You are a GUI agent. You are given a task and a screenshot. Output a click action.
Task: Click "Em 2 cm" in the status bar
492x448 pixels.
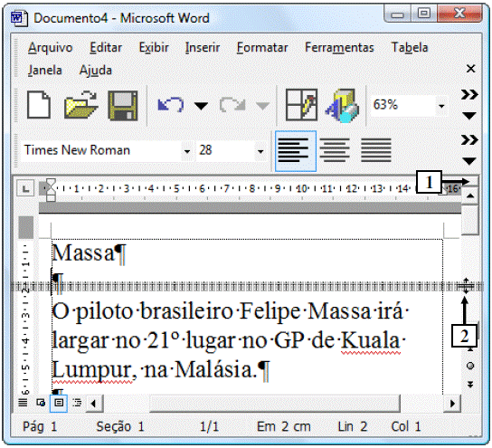point(284,427)
